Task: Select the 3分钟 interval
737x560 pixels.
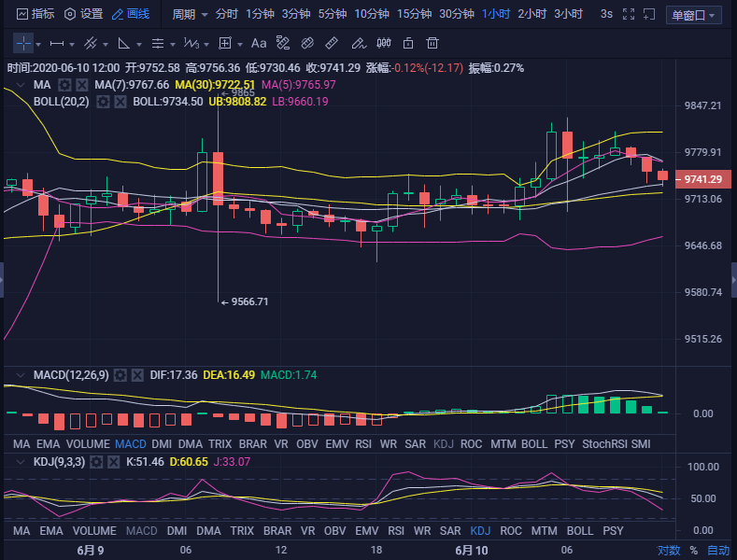Action: (296, 14)
